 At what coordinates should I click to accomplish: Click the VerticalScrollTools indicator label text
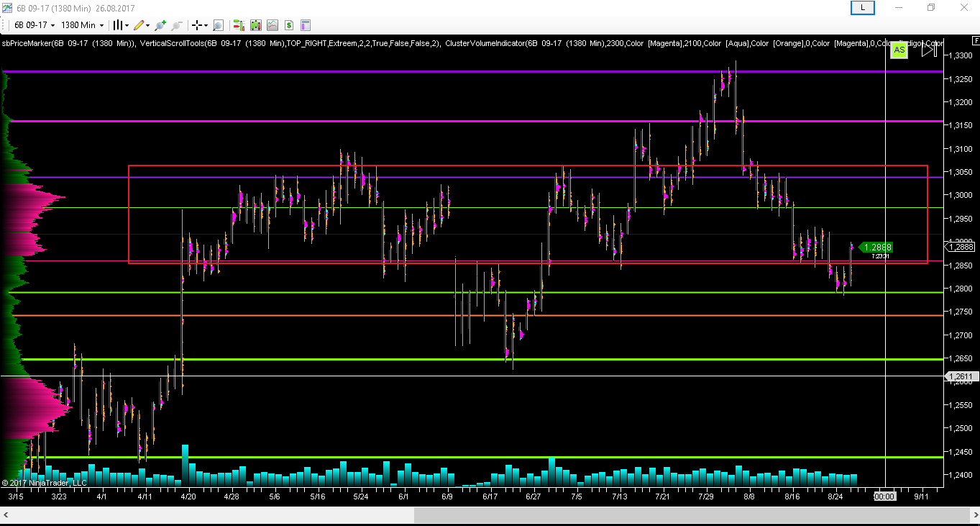click(290, 44)
